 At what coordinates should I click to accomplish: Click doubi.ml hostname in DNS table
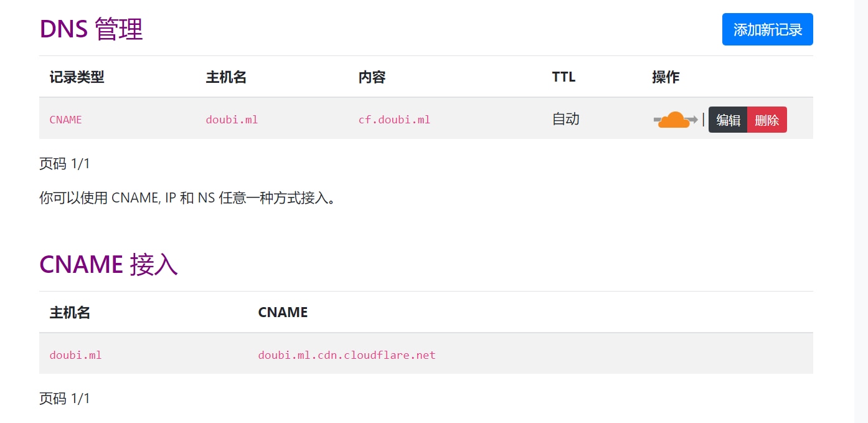pyautogui.click(x=232, y=120)
